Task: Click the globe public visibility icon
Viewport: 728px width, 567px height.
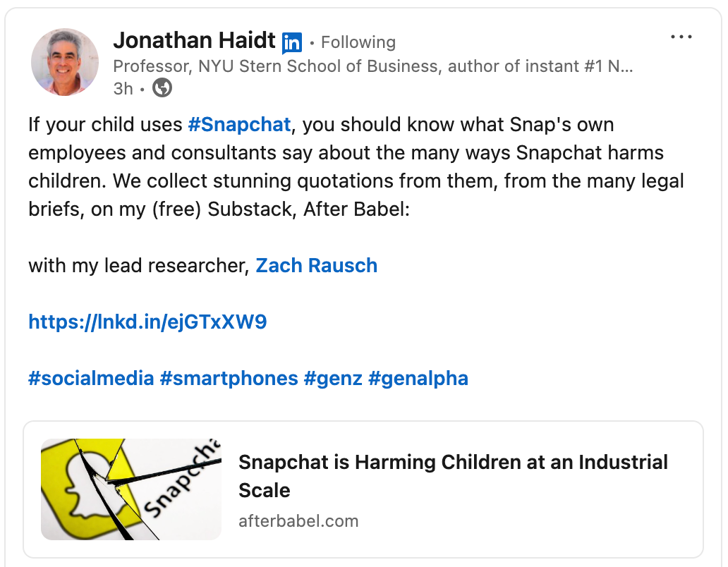Action: [162, 87]
